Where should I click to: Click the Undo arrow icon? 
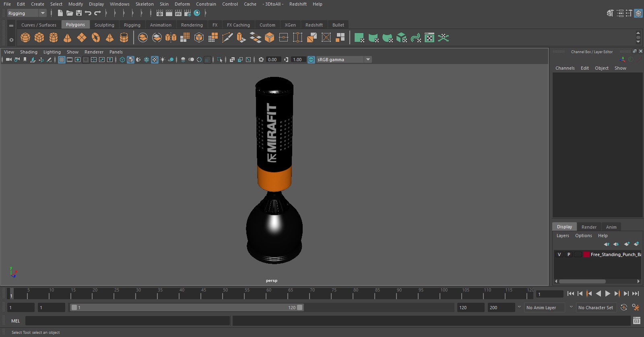pyautogui.click(x=88, y=13)
